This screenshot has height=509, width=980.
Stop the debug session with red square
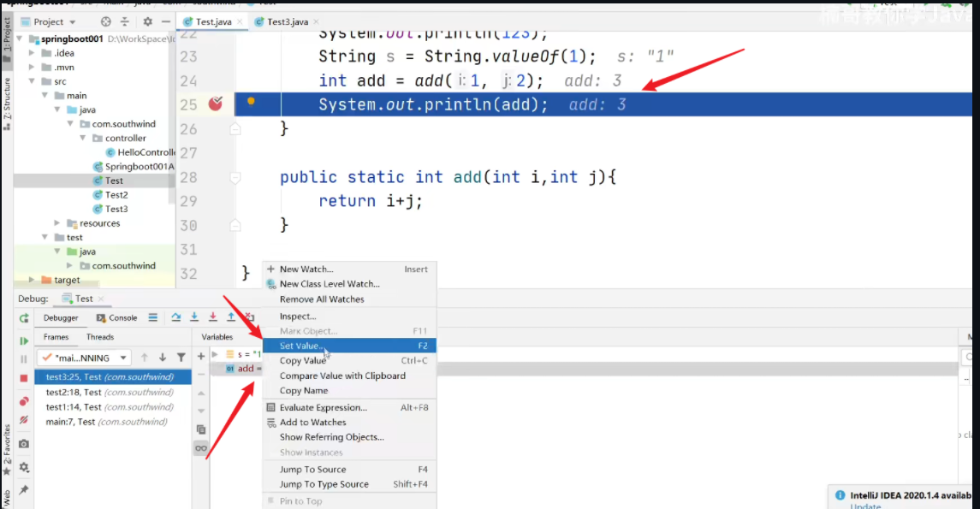click(24, 378)
